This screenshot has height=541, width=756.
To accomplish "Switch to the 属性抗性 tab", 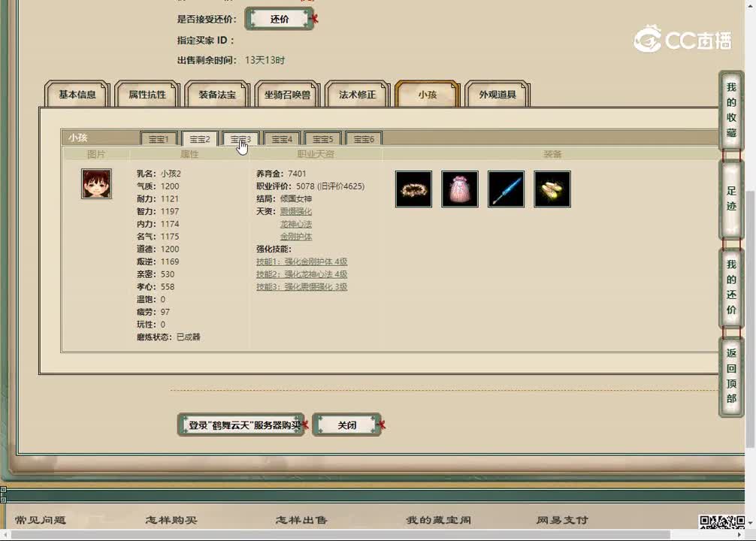I will click(147, 95).
